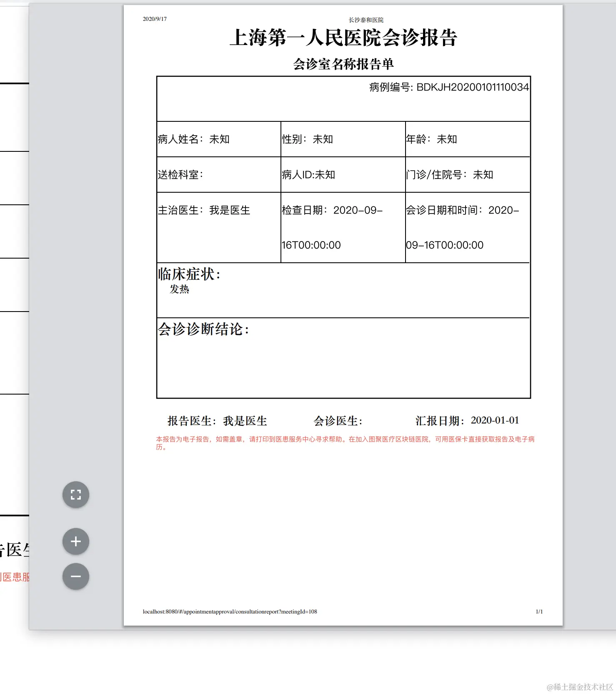Select the 检查日期 cell

[x=343, y=228]
